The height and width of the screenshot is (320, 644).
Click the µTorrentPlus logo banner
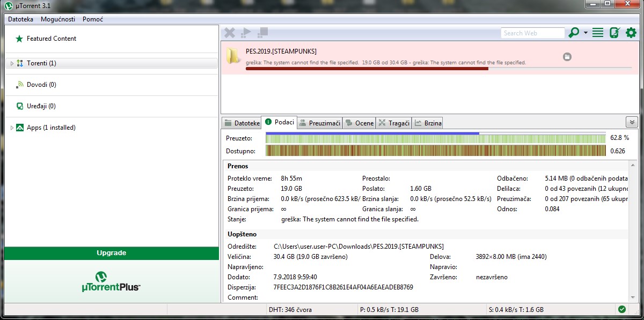click(x=112, y=281)
